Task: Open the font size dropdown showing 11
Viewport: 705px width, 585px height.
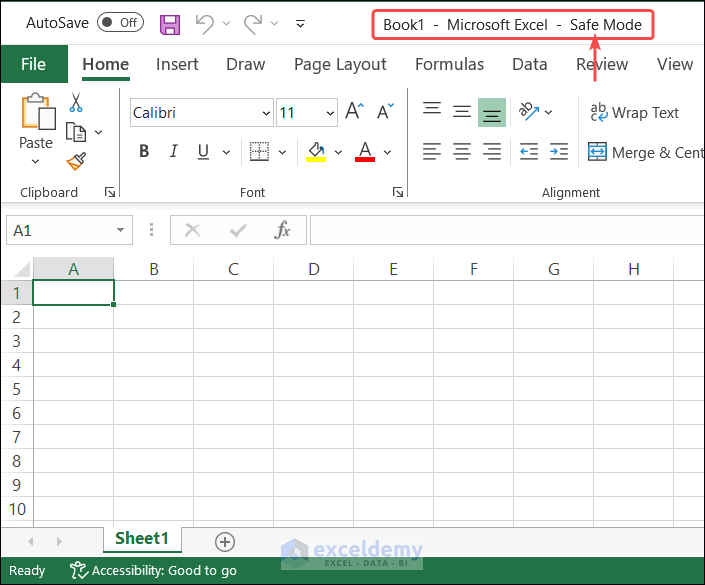Action: point(330,113)
